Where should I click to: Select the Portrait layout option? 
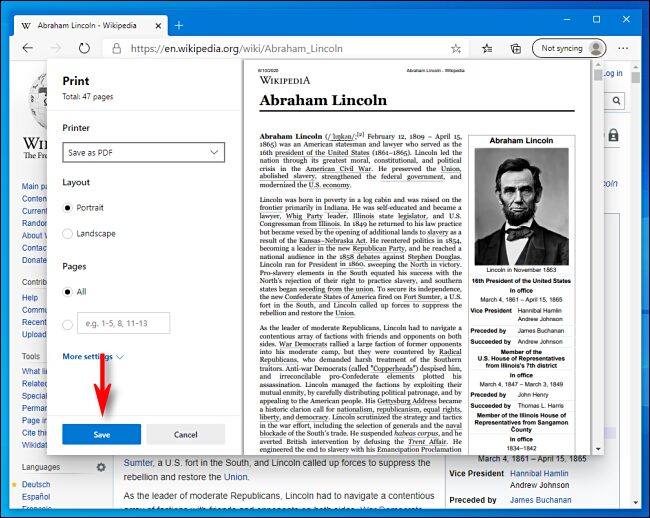pos(68,208)
